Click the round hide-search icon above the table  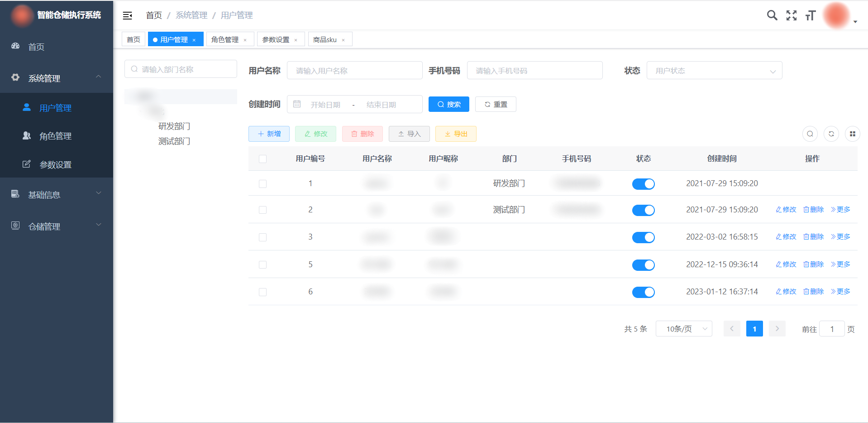coord(810,134)
